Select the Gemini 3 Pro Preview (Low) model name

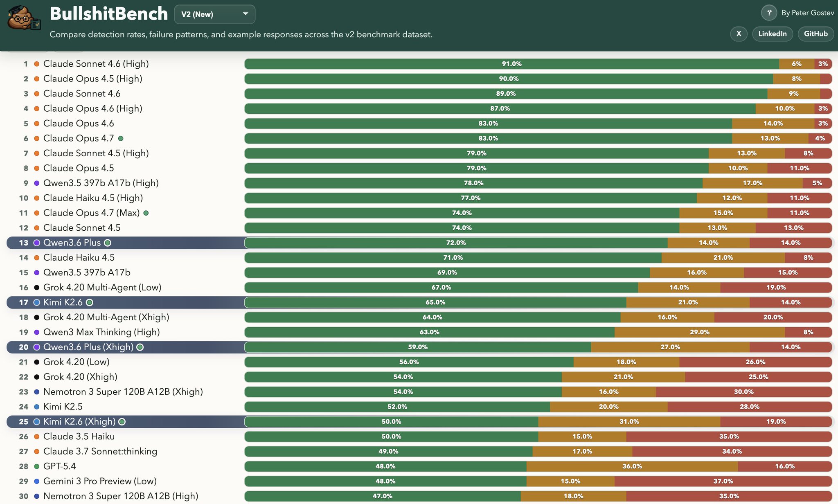coord(100,481)
